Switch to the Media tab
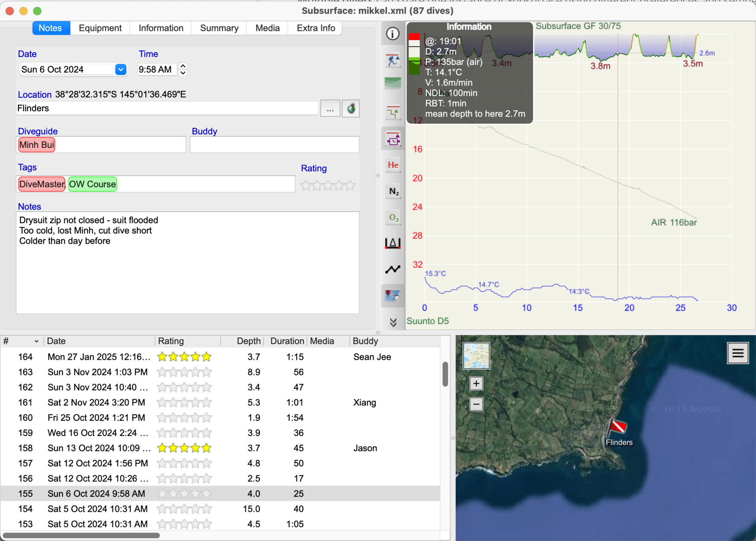756x541 pixels. pyautogui.click(x=267, y=28)
